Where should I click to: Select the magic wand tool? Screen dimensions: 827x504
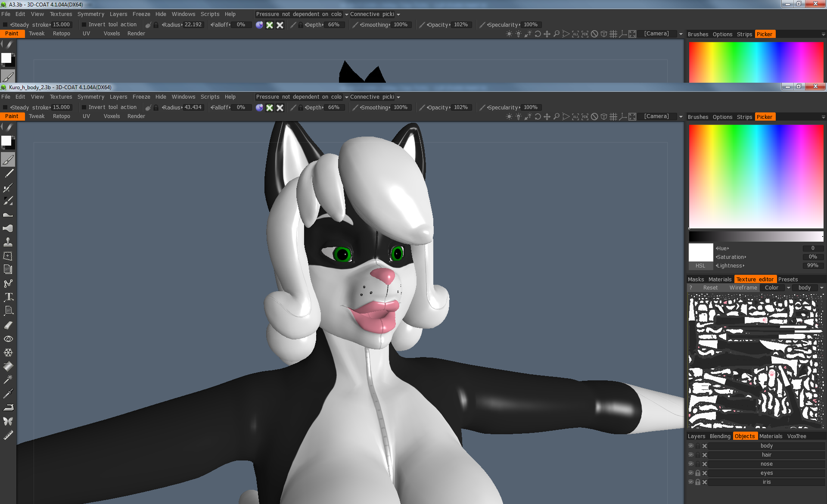pos(8,380)
